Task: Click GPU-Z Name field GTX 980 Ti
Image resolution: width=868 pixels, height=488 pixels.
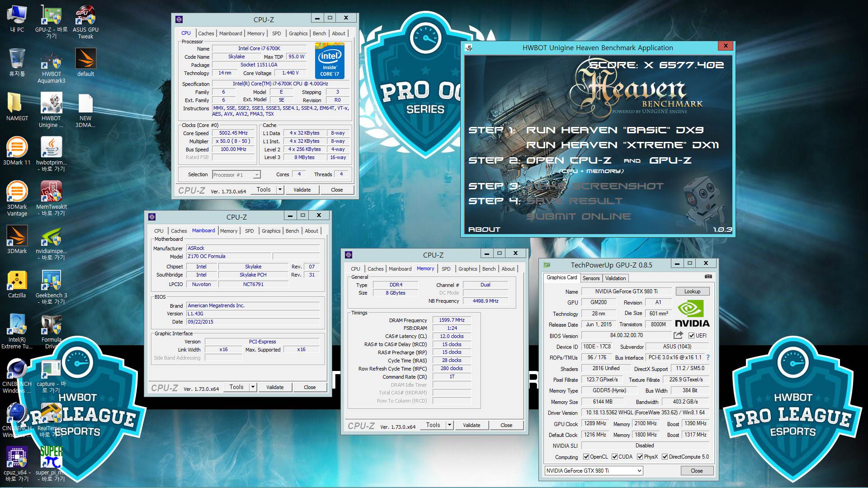Action: pos(626,291)
